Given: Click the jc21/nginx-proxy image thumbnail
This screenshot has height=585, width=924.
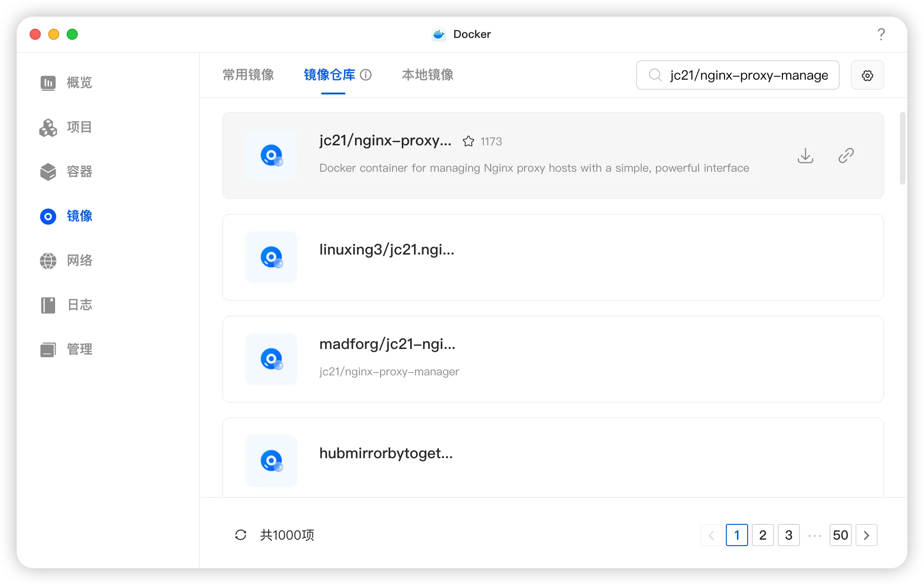Looking at the screenshot, I should [271, 156].
